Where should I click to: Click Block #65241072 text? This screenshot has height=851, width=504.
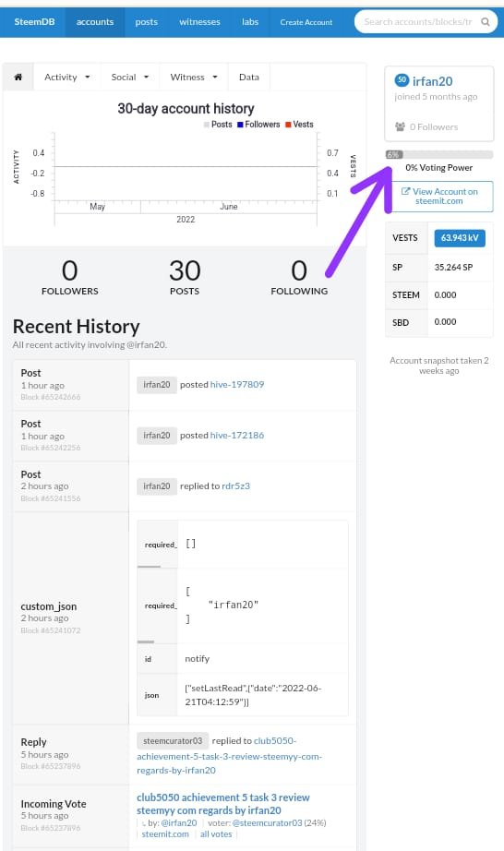51,630
